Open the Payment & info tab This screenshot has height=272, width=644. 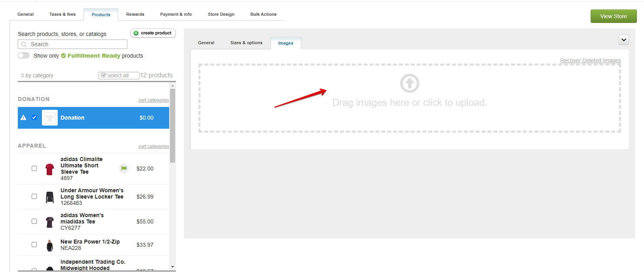176,14
